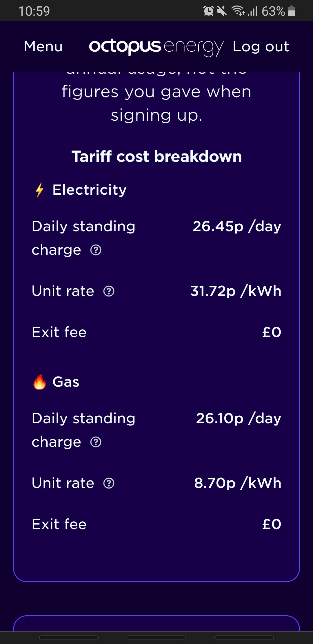The width and height of the screenshot is (313, 644).
Task: Show help icon for electricity unit rate
Action: click(x=109, y=291)
